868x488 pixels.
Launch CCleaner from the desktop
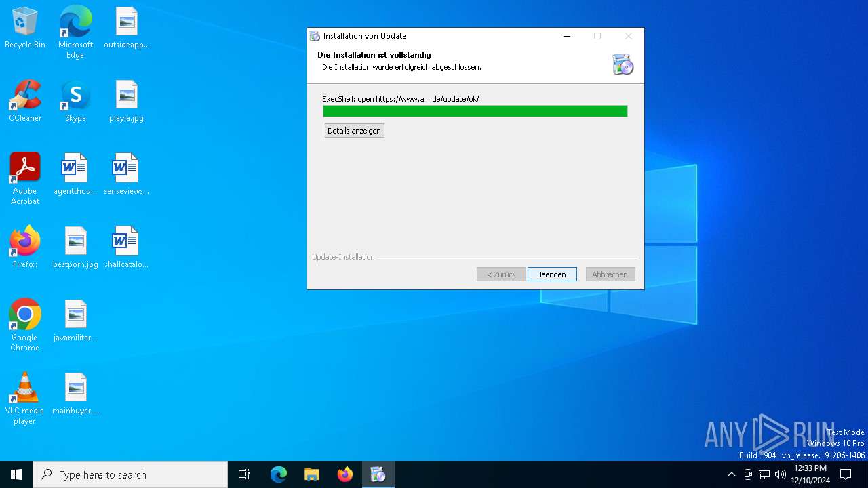pyautogui.click(x=25, y=101)
